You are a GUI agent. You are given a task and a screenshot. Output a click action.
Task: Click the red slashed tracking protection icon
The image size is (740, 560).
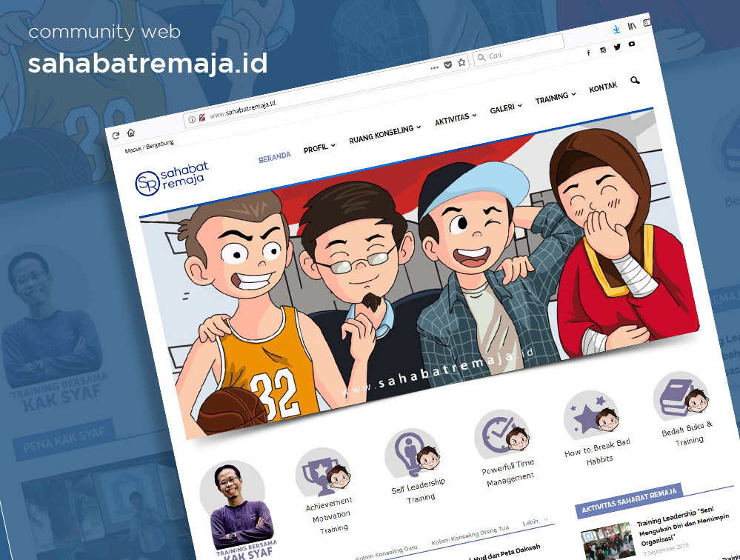tap(202, 117)
